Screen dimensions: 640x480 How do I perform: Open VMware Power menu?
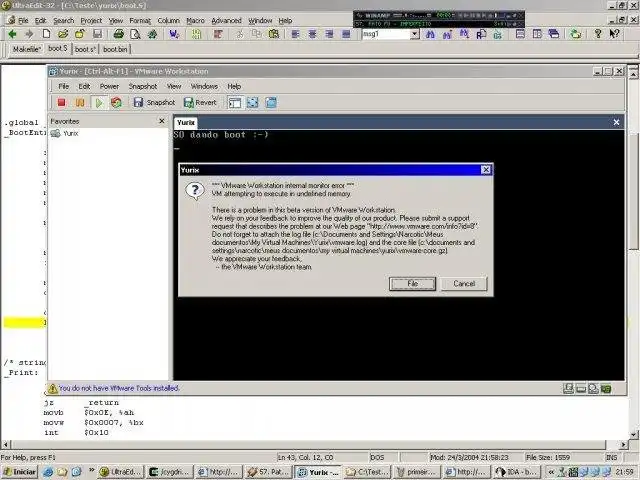click(x=109, y=87)
